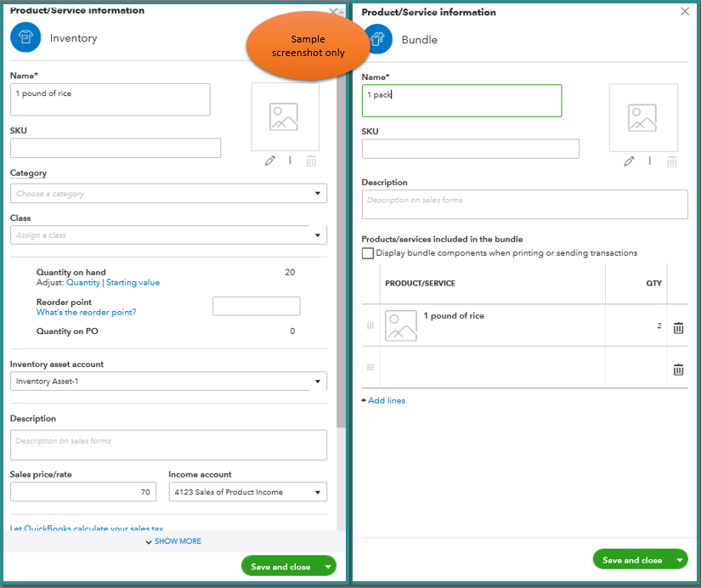The height and width of the screenshot is (588, 701).
Task: Open the Choose a category dropdown
Action: click(x=318, y=193)
